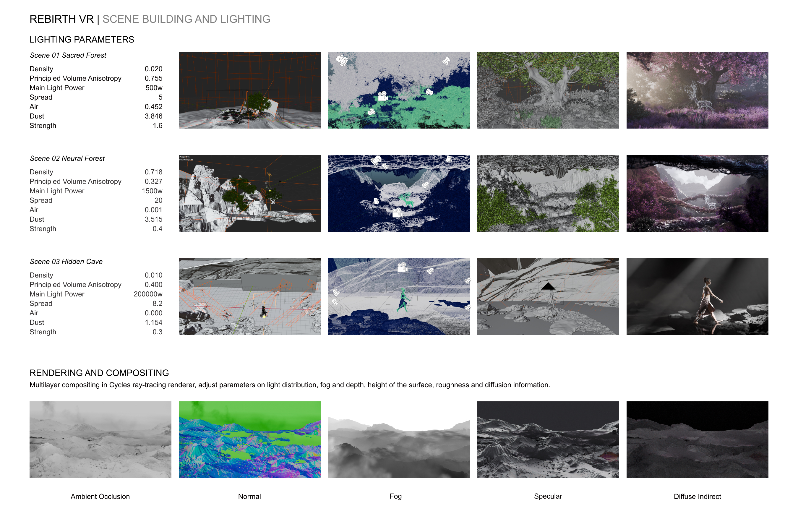Click the Hidden Cave Dust value 1.154

(x=153, y=323)
